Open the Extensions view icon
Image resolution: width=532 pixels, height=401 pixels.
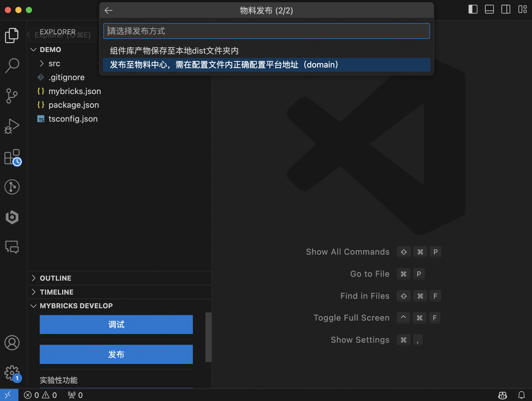[12, 157]
